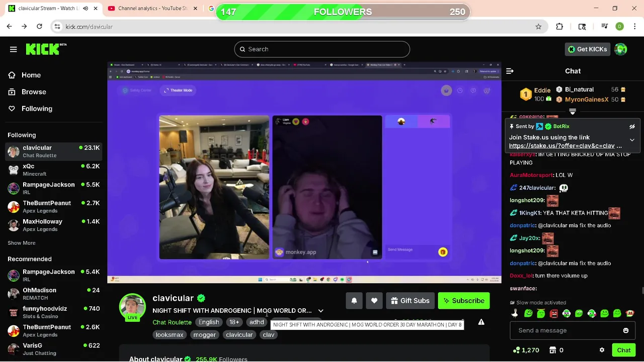The width and height of the screenshot is (644, 362).
Task: Select the xQc channel in Following
Action: tap(53, 170)
